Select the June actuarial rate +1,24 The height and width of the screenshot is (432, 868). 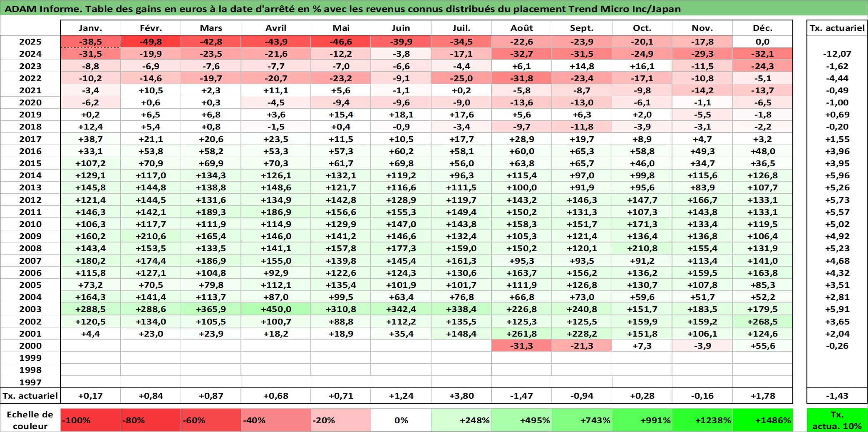[401, 396]
